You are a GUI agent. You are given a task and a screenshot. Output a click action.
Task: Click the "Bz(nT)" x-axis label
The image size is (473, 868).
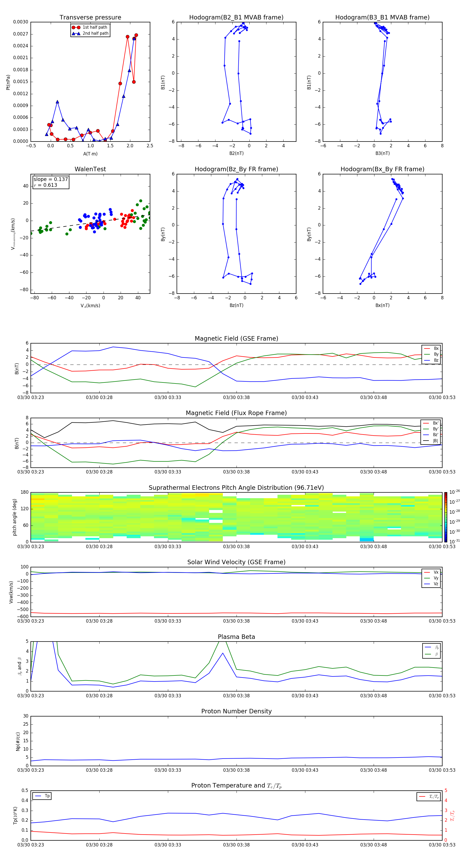[236, 305]
